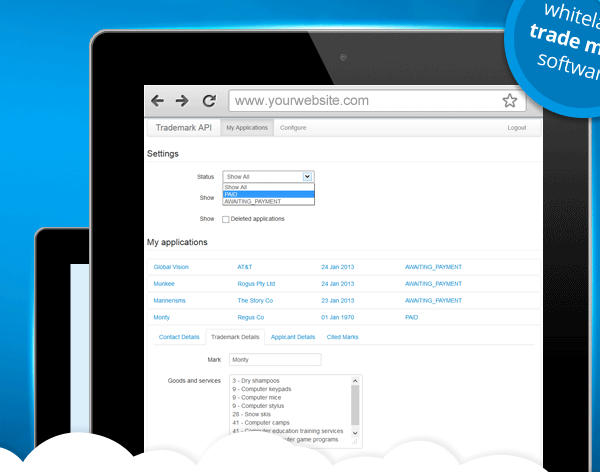Choose AWAITING_PAYMENT option in status list

click(269, 201)
